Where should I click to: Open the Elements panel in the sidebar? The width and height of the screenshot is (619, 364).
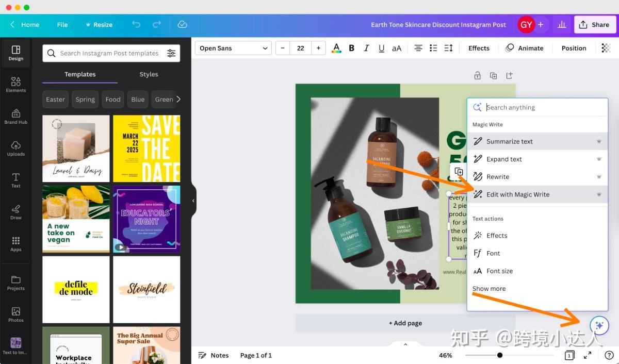(15, 84)
